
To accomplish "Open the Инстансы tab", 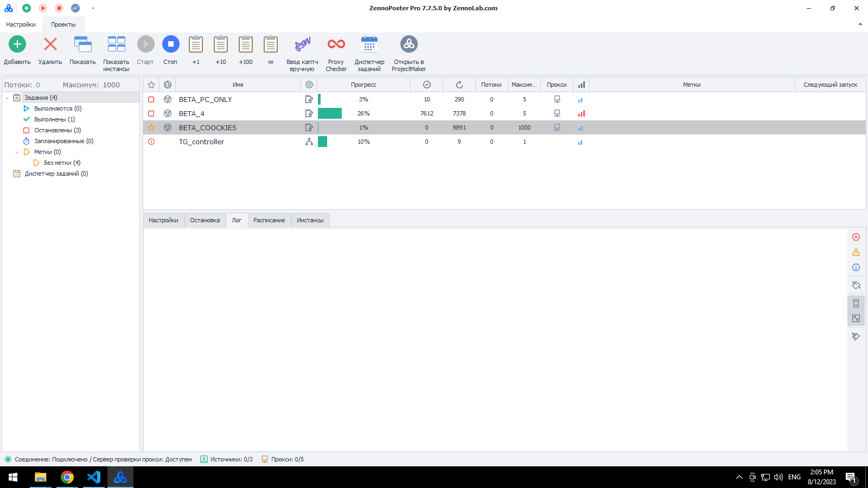I will click(310, 220).
